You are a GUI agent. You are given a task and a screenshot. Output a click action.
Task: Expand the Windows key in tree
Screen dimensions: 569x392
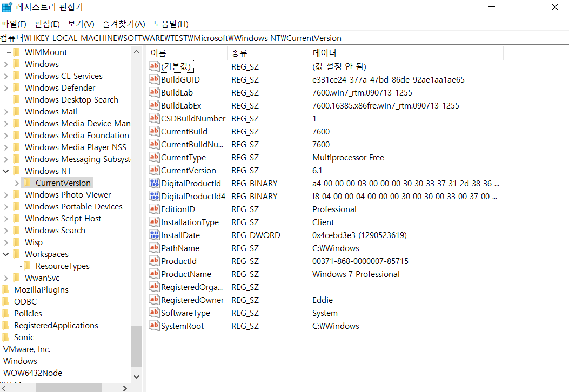[x=6, y=64]
